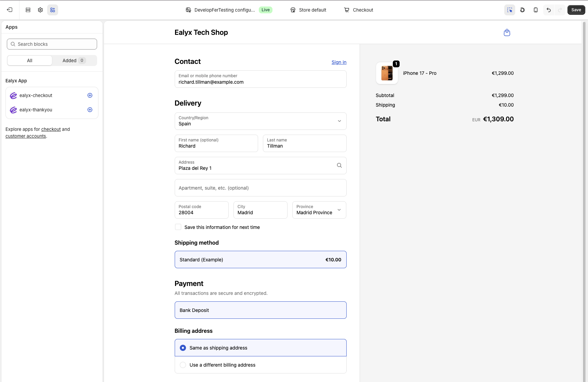Click the exit editor icon
The width and height of the screenshot is (588, 382).
coord(10,10)
